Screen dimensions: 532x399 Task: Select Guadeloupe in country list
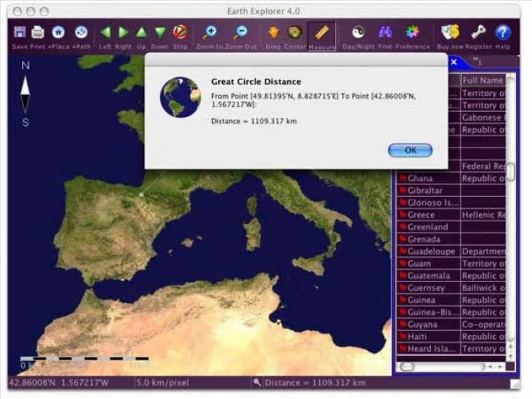point(429,251)
